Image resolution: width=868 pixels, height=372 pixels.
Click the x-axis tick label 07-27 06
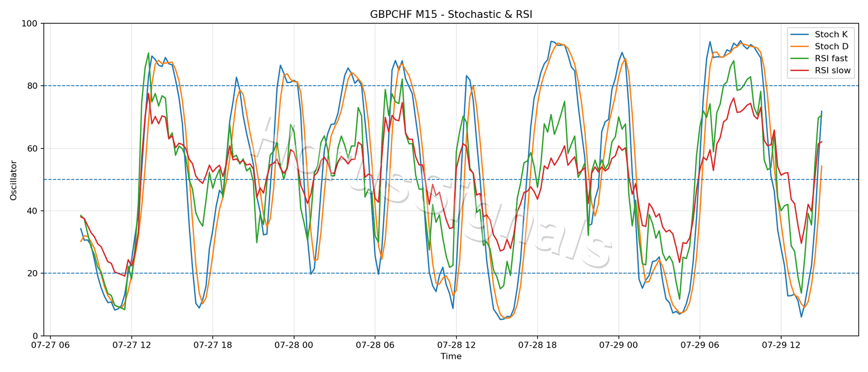[50, 345]
